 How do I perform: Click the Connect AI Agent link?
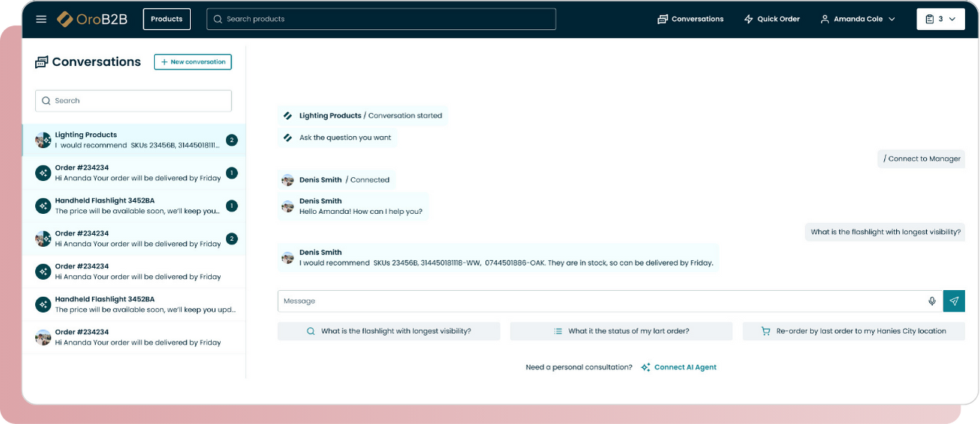click(685, 367)
